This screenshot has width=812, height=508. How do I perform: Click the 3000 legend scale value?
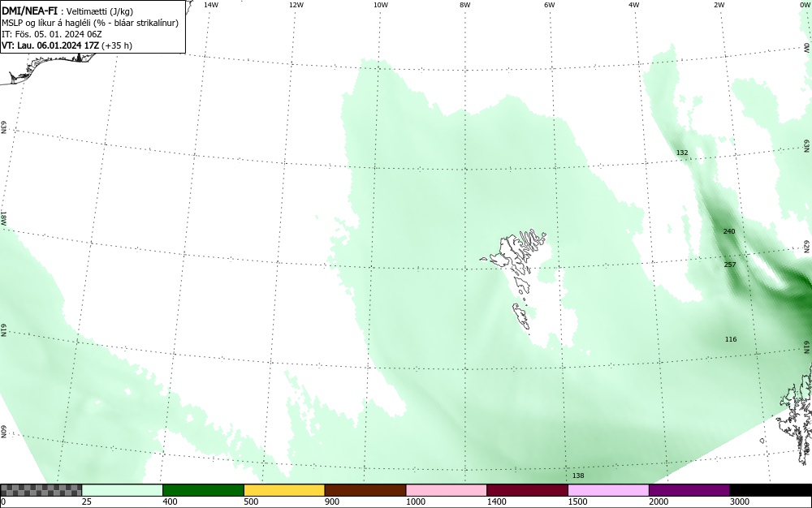coord(740,502)
